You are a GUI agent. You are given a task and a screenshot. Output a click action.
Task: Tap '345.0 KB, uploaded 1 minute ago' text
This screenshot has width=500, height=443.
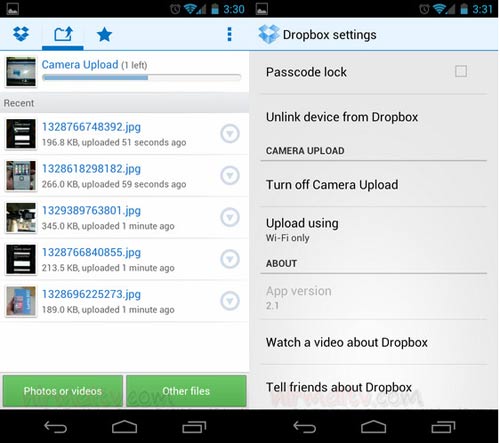point(108,226)
